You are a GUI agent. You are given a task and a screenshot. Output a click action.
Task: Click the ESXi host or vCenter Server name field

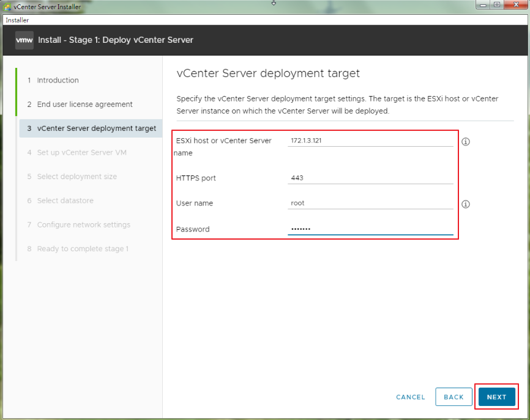point(370,141)
